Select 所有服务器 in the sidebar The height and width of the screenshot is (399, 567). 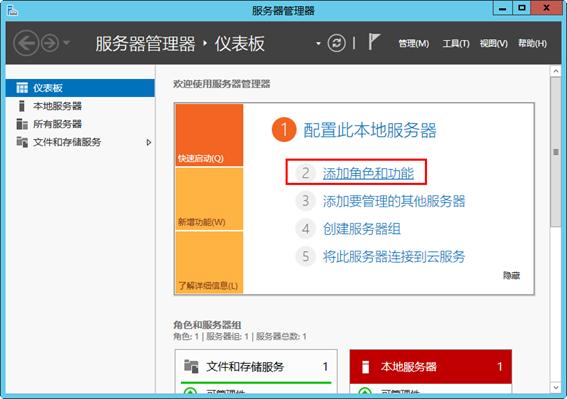click(x=80, y=124)
